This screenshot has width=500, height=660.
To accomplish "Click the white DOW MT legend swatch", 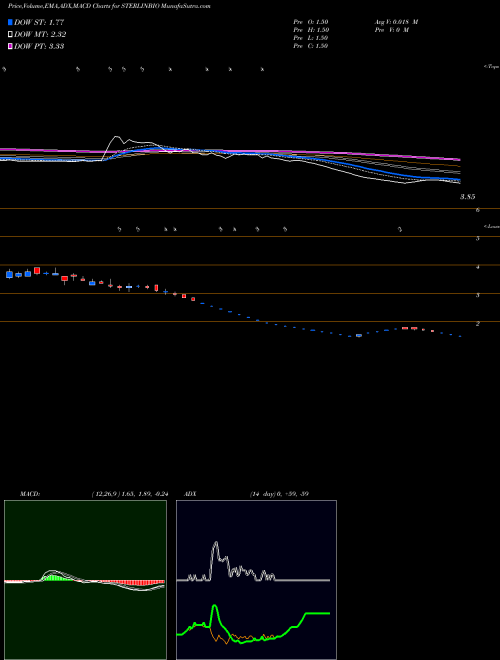I will coord(10,35).
